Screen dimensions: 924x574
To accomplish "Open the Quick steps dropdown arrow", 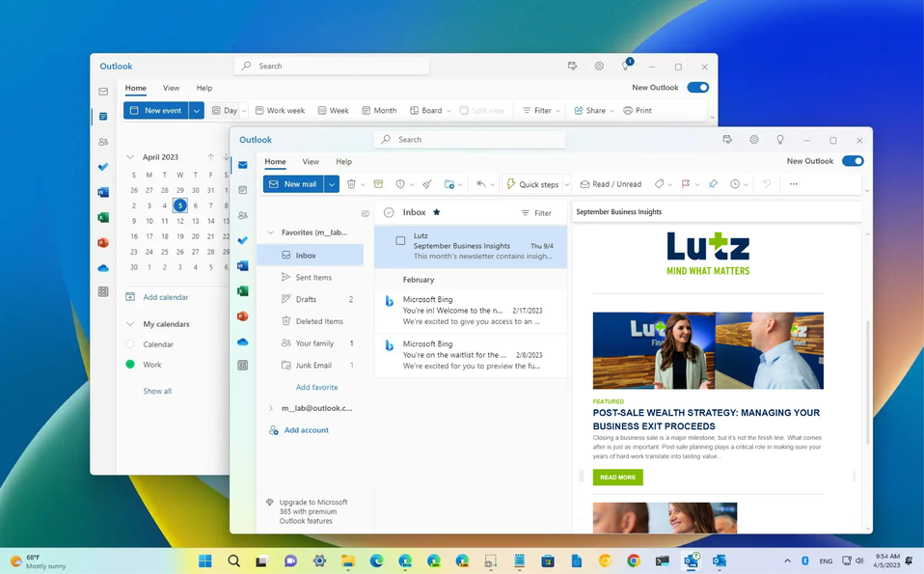I will (x=567, y=184).
